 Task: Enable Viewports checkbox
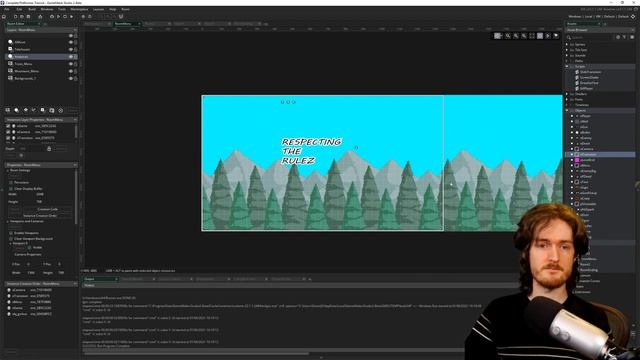11,233
